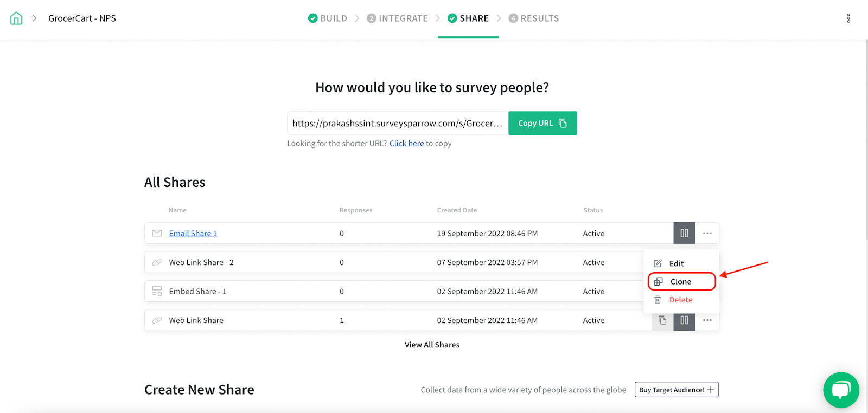Pause the Web Link Share row

pos(684,320)
